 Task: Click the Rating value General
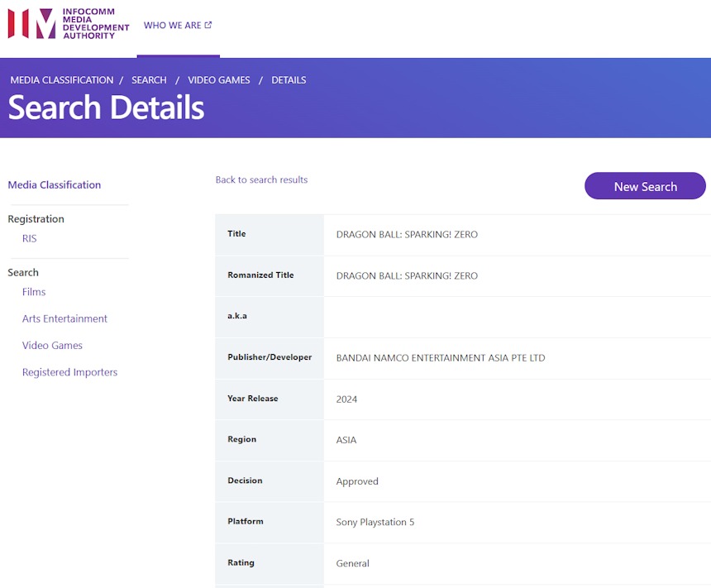[x=352, y=563]
